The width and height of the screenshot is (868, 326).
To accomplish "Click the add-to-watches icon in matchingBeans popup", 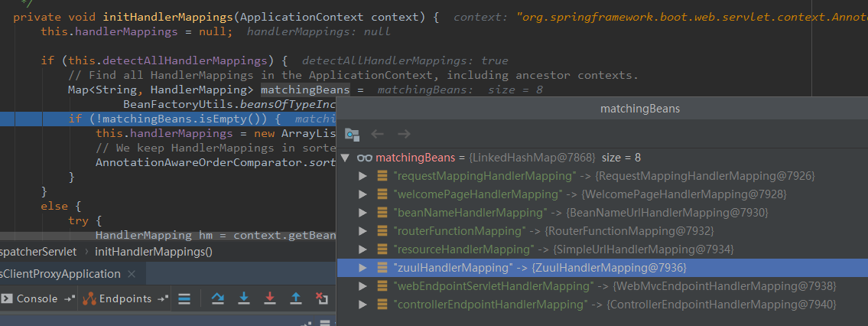I will 352,134.
